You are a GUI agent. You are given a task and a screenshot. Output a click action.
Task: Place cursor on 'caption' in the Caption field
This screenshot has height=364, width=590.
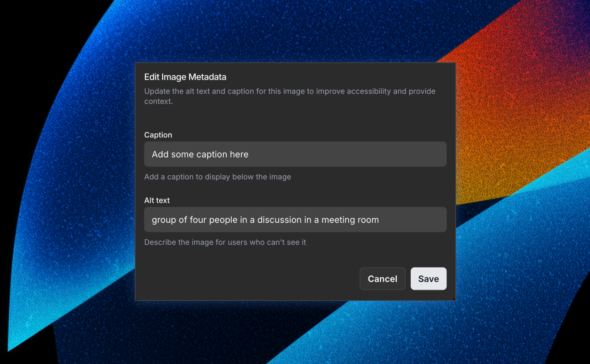coord(212,155)
